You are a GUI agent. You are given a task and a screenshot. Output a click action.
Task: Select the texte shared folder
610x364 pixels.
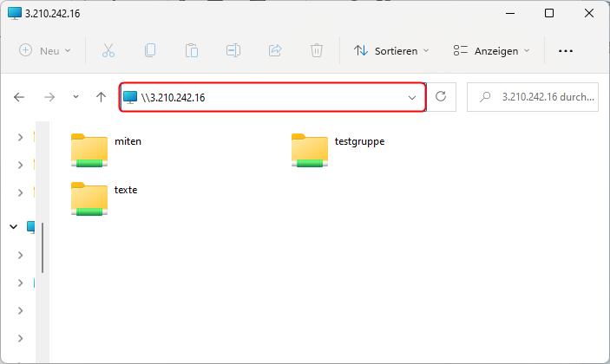pos(89,198)
